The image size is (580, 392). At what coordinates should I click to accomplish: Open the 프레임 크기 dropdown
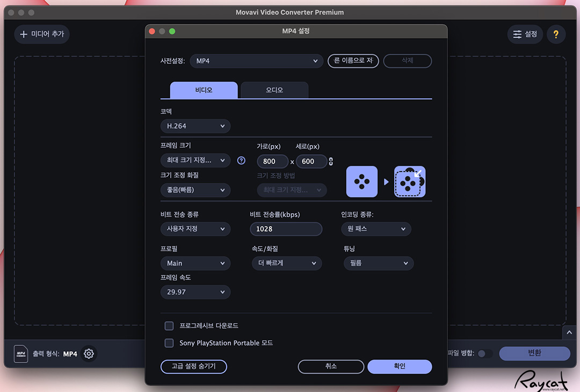[x=195, y=160]
